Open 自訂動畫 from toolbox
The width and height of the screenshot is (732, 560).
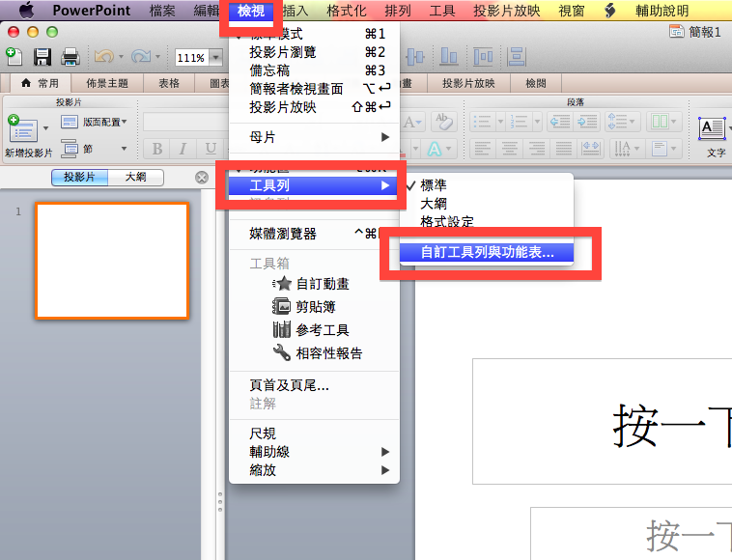(314, 284)
